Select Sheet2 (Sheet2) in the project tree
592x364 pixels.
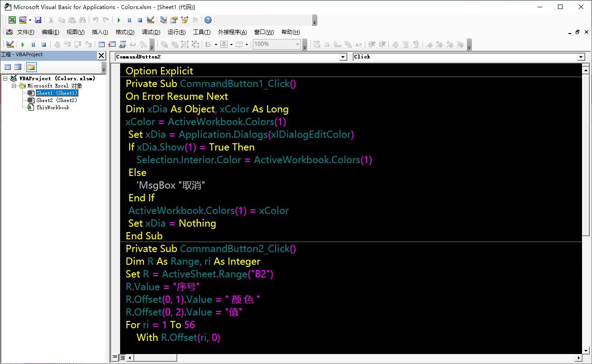pyautogui.click(x=57, y=100)
